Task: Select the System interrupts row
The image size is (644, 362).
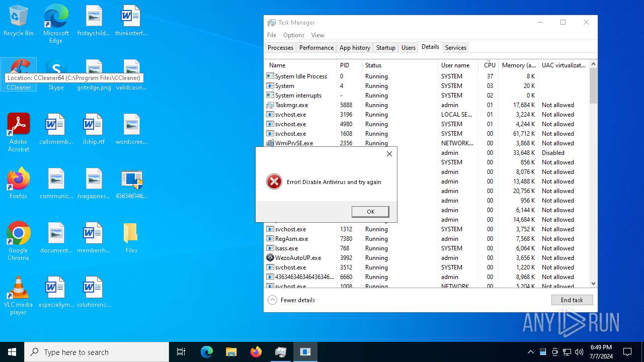Action: point(427,96)
